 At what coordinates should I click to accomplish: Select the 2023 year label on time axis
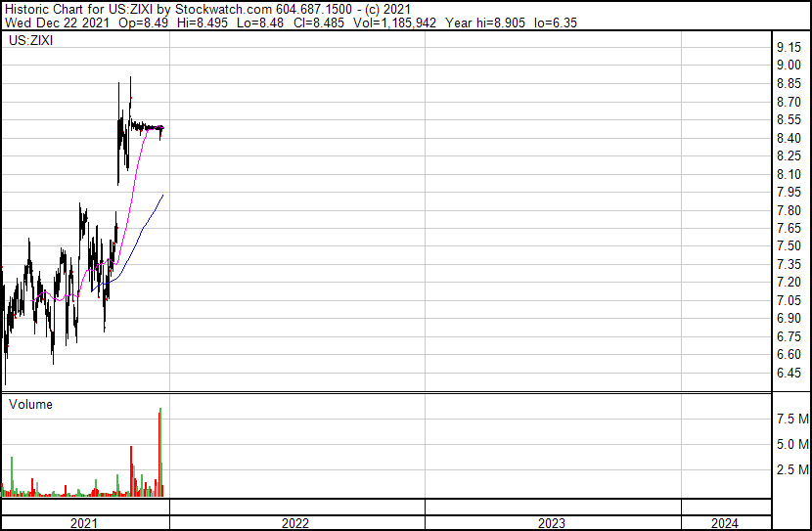click(551, 523)
